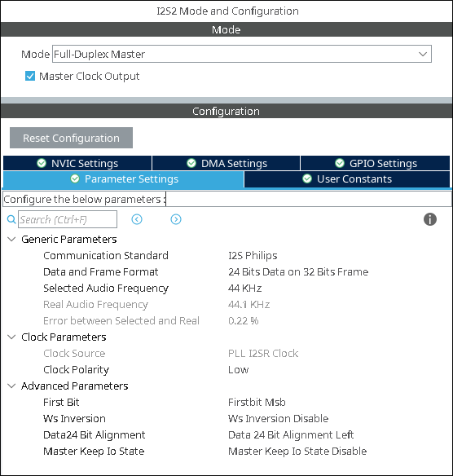
Task: Collapse Advanced Parameters section
Action: pos(11,386)
